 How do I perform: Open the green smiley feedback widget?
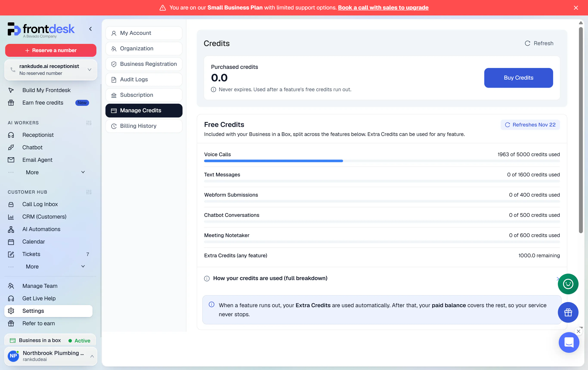[568, 284]
